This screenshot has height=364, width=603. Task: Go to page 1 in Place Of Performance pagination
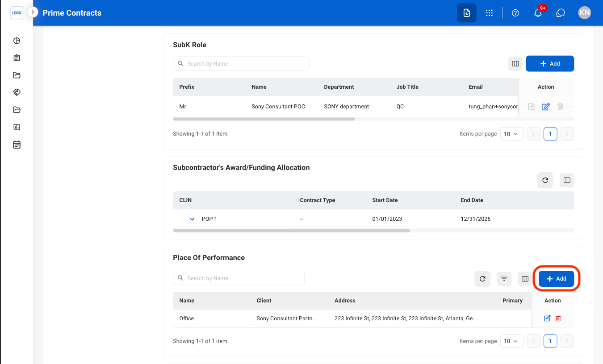coord(550,341)
